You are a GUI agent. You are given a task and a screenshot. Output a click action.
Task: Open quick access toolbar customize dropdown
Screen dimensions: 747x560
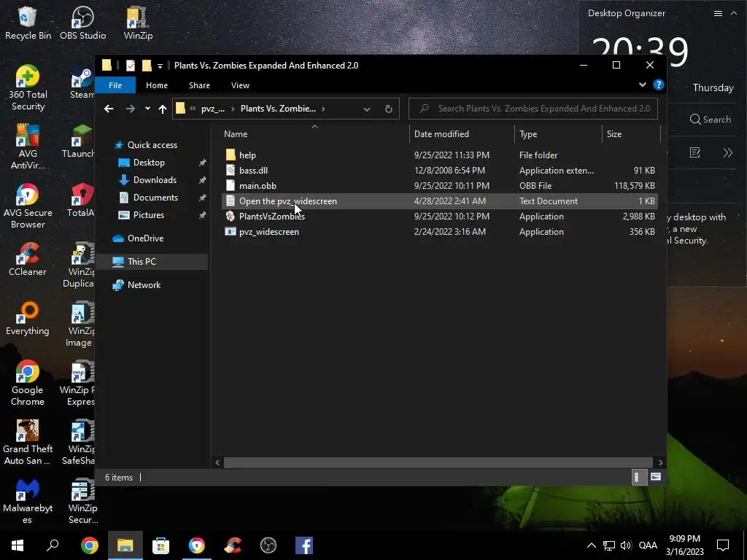(160, 65)
